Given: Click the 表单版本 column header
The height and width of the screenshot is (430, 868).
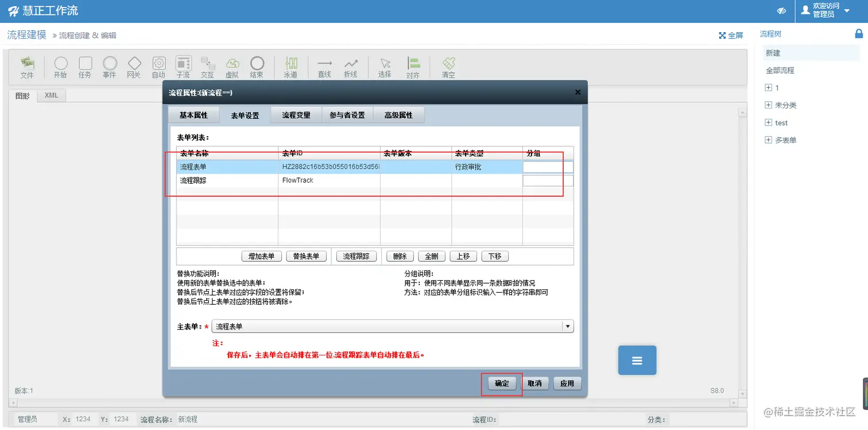Looking at the screenshot, I should point(416,153).
